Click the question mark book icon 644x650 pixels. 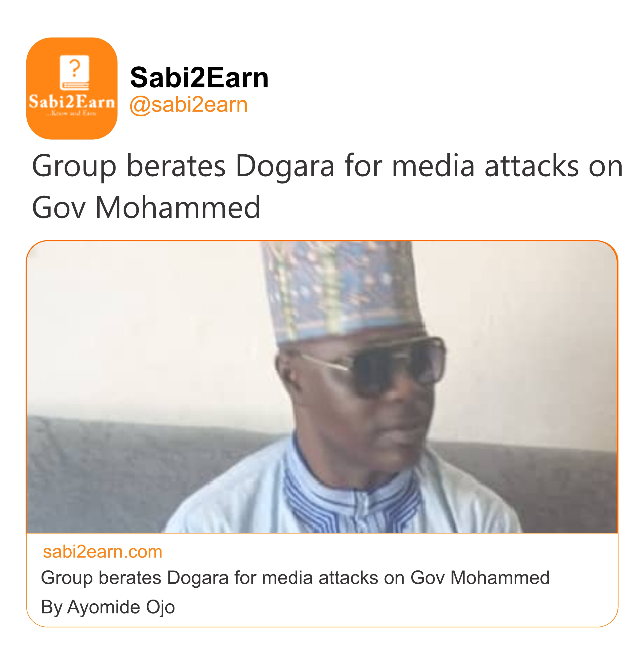[x=74, y=72]
